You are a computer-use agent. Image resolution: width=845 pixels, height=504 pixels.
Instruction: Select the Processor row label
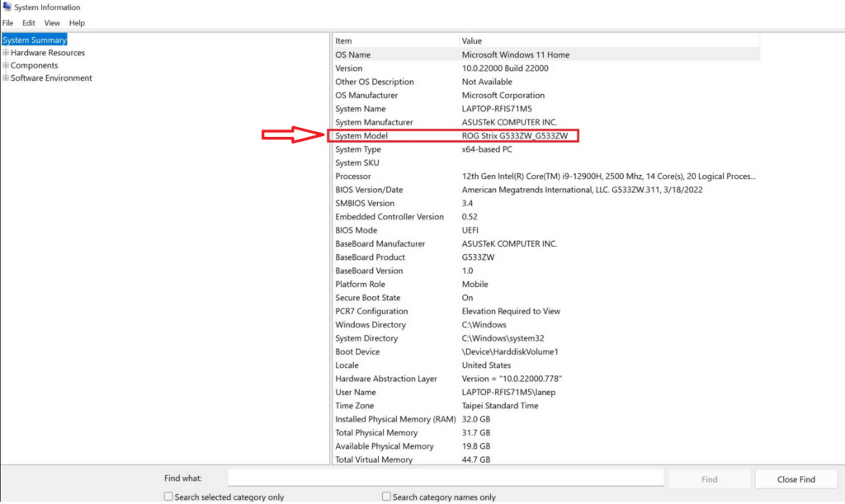(x=353, y=176)
